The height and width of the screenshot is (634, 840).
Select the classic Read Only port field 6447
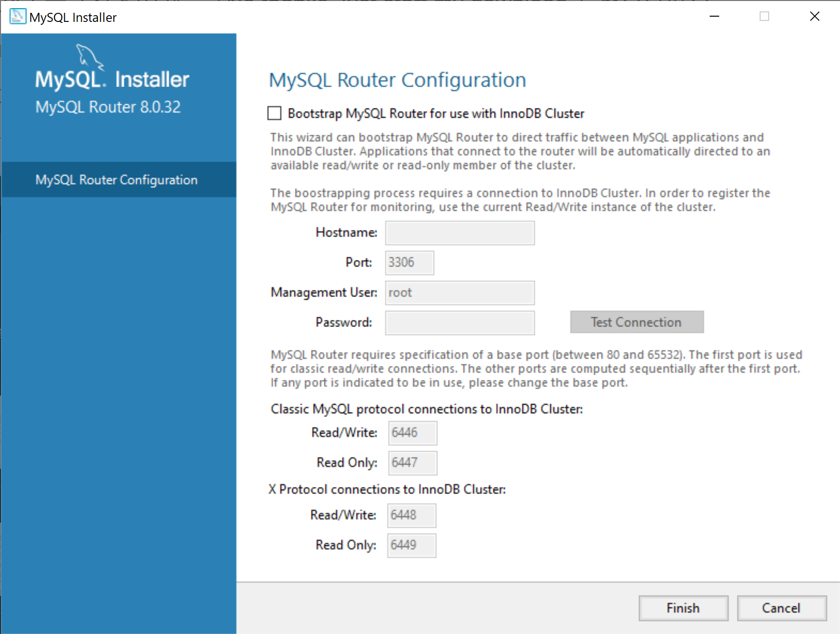coord(412,462)
